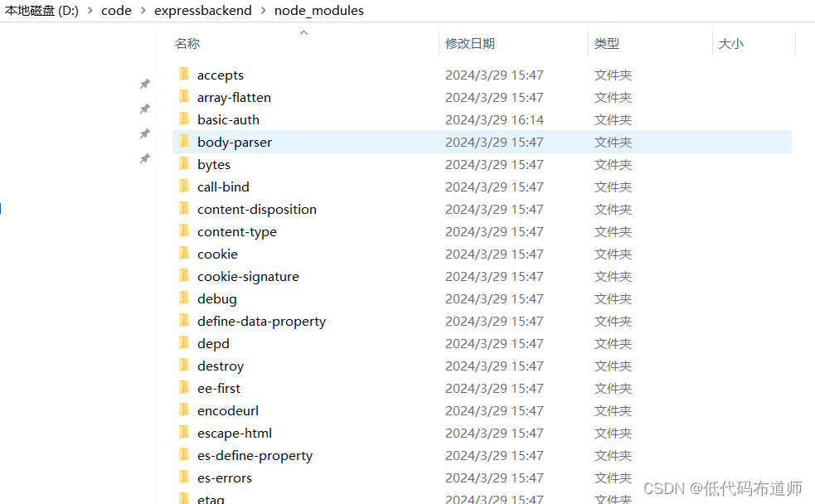The image size is (815, 504).
Task: Click 类型 column header to sort
Action: (606, 43)
